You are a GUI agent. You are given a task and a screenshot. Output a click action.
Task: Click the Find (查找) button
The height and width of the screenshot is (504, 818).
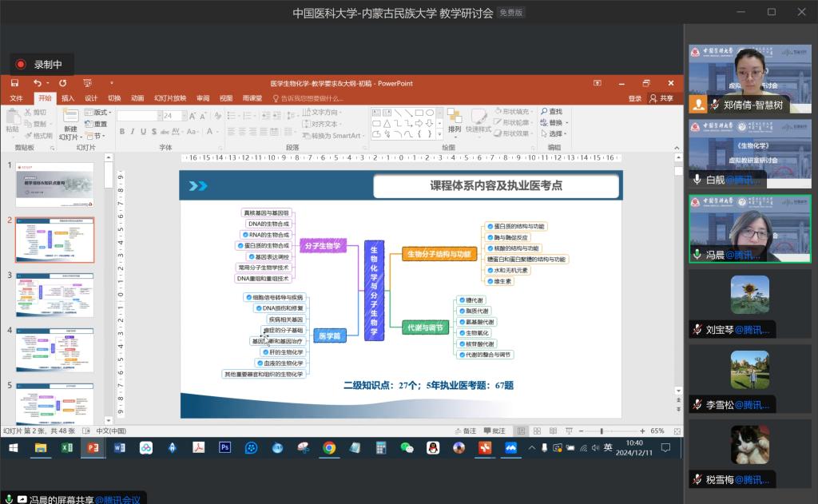[552, 112]
